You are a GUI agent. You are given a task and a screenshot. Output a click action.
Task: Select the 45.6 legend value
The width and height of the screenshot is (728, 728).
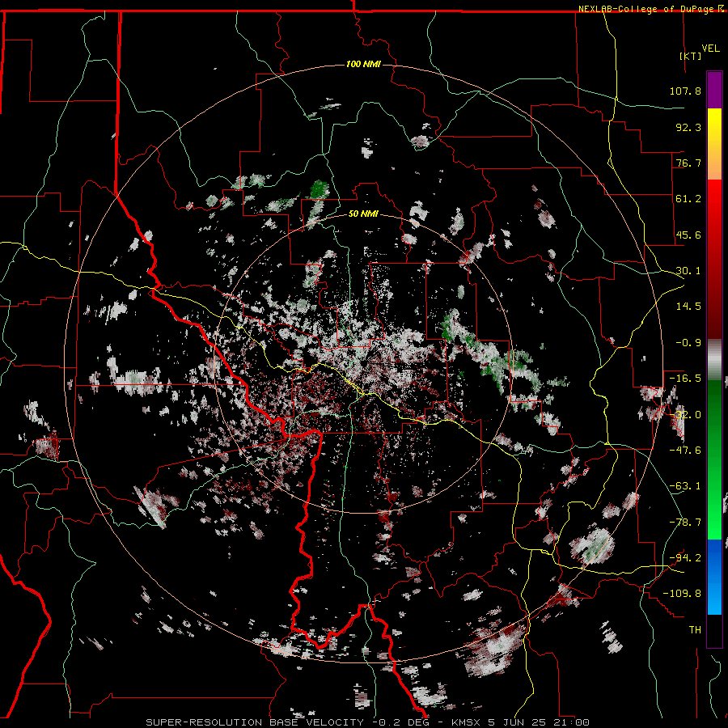click(x=688, y=235)
